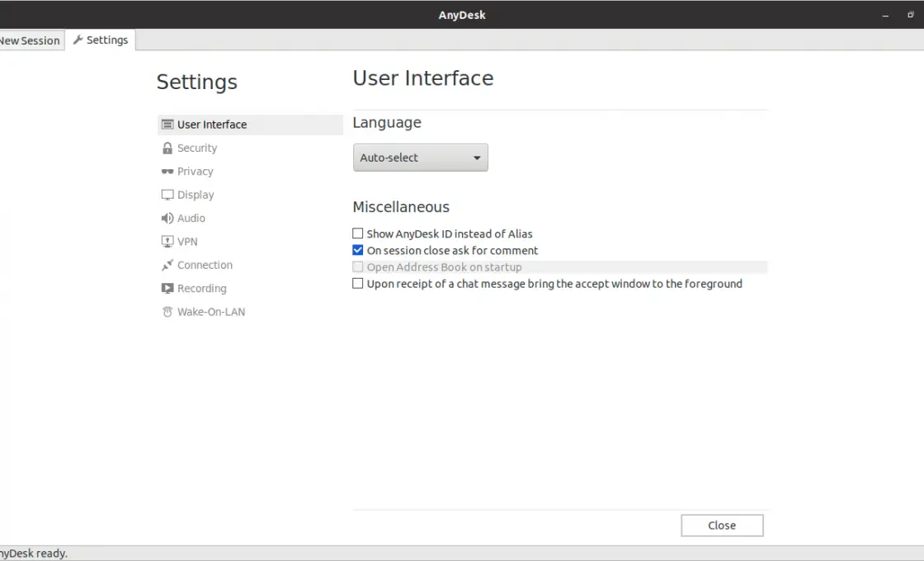Screen dimensions: 924x561
Task: Click the Display monitor icon
Action: (167, 195)
